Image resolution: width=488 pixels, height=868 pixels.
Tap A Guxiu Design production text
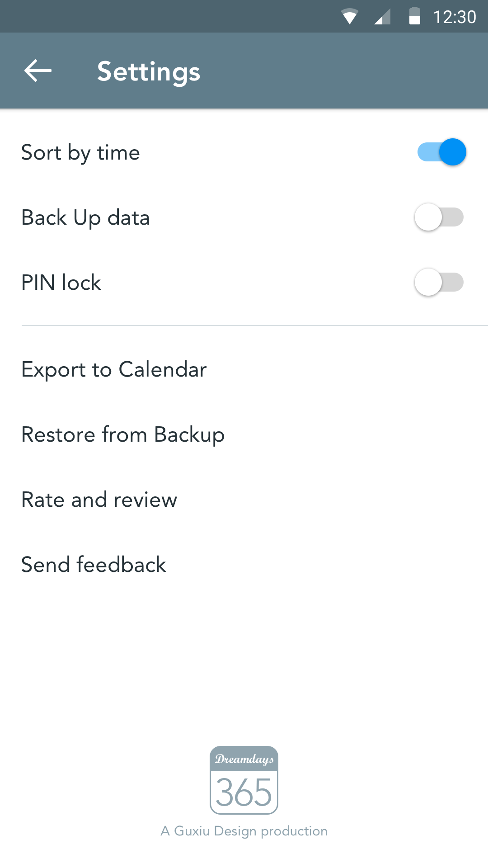[244, 831]
